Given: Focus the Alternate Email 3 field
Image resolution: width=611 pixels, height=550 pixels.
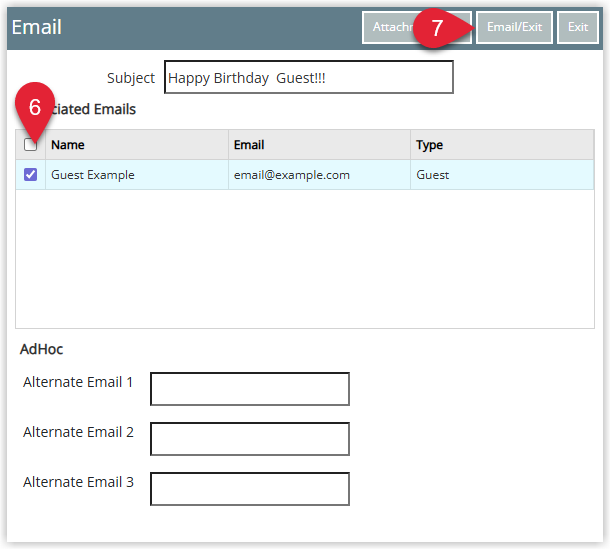Looking at the screenshot, I should 250,489.
